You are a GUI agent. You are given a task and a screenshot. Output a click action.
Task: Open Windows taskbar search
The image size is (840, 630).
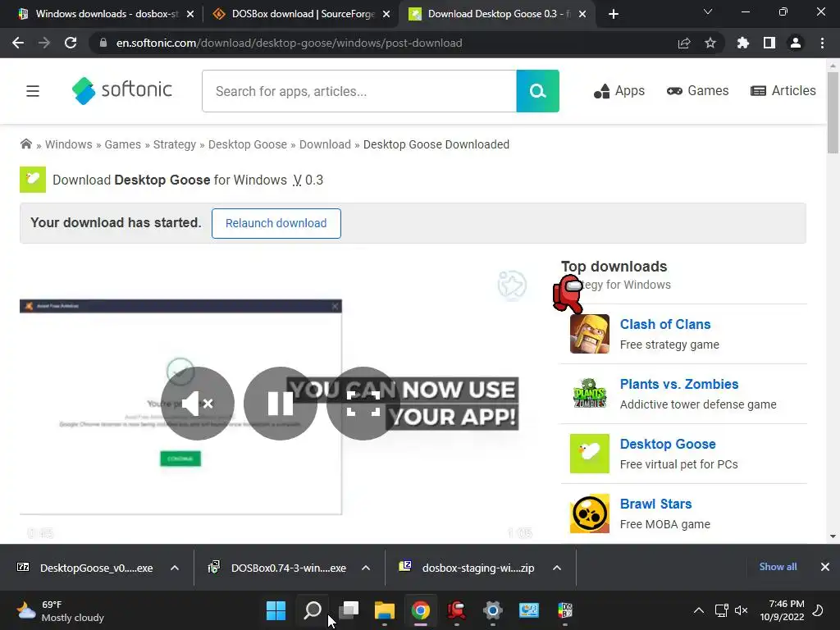[x=313, y=610]
